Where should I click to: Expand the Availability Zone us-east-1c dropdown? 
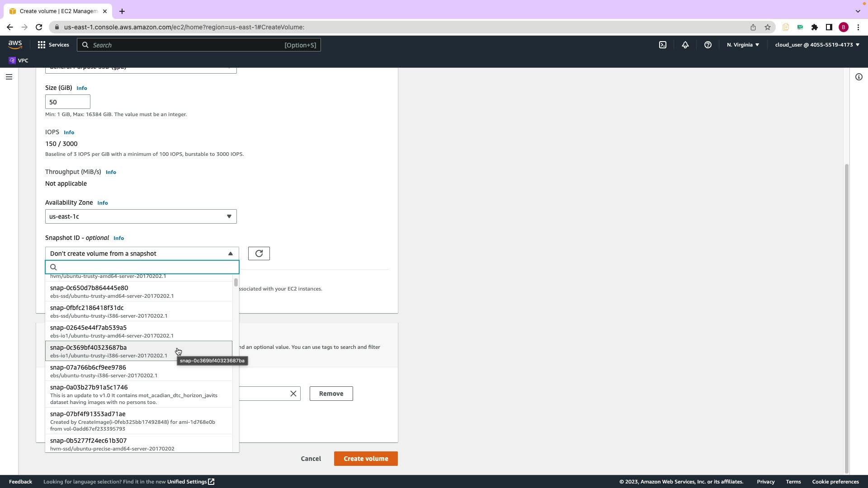(x=141, y=216)
